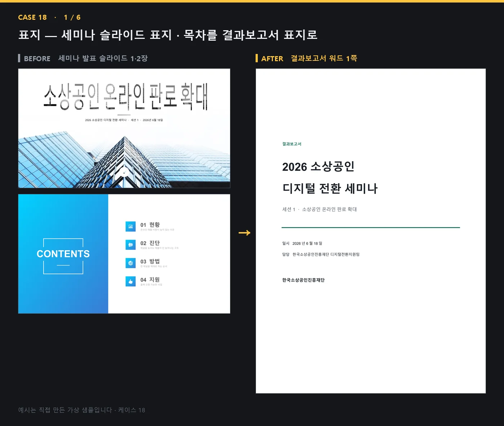Click the "AFTER" label
The image size is (504, 426).
pyautogui.click(x=272, y=59)
